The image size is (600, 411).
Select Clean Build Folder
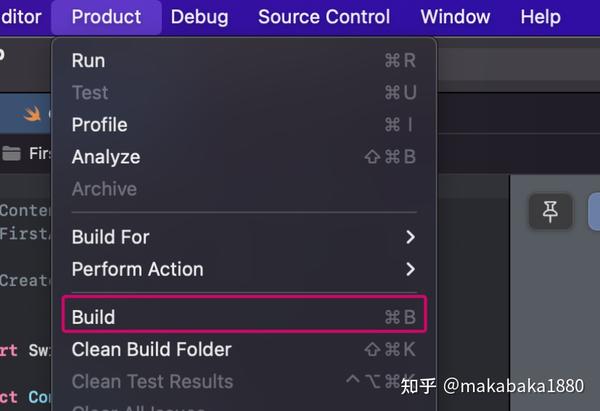pyautogui.click(x=244, y=349)
